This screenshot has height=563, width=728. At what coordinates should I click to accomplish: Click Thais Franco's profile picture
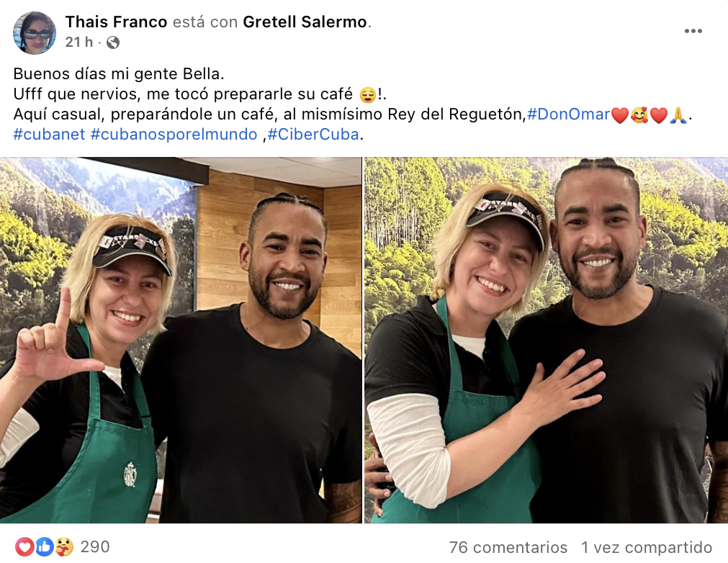click(x=34, y=33)
